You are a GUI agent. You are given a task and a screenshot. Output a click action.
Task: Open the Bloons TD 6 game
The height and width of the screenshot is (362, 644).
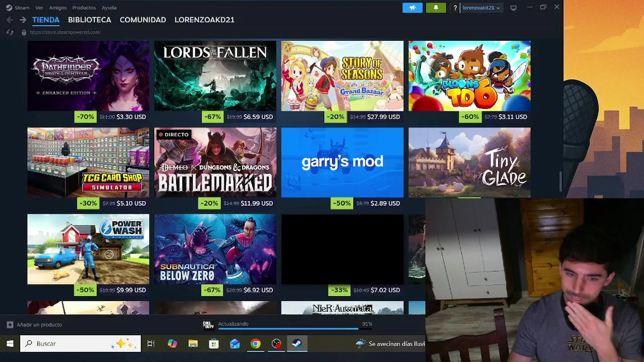click(x=469, y=76)
